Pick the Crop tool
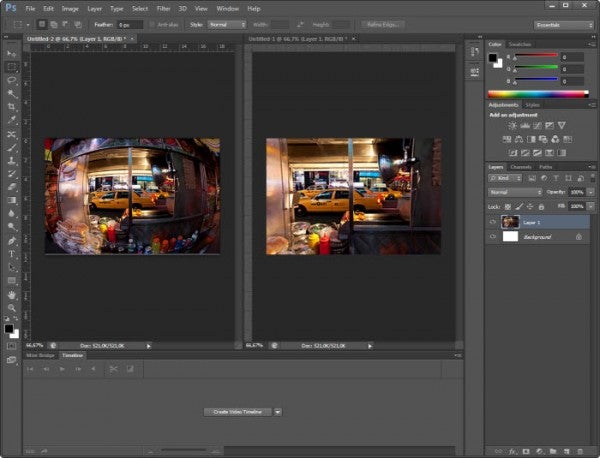 coord(11,106)
